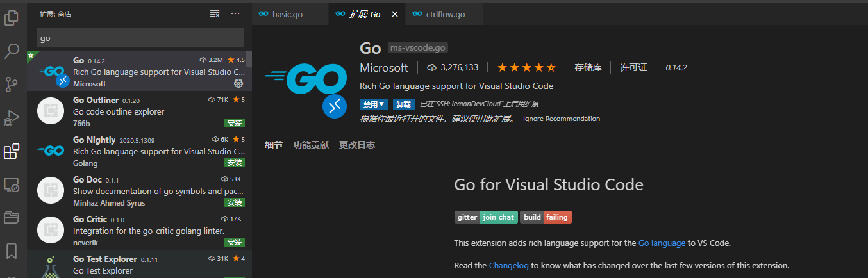This screenshot has height=278, width=868.
Task: Install the Go Doc extension
Action: coord(234,202)
